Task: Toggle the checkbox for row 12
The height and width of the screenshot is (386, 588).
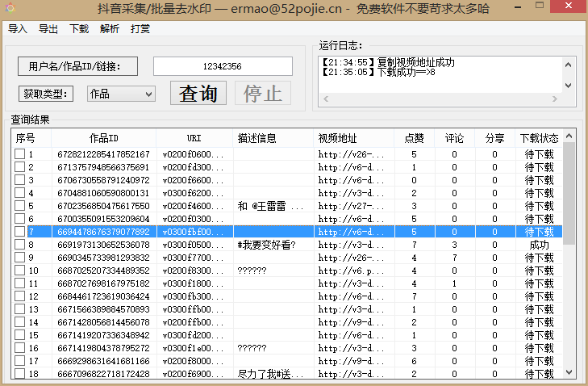Action: (x=19, y=296)
